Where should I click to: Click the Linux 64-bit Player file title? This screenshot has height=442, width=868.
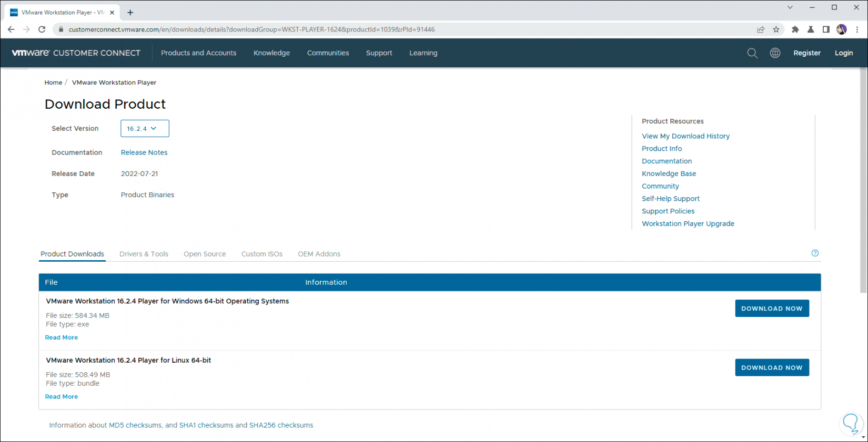click(x=128, y=361)
